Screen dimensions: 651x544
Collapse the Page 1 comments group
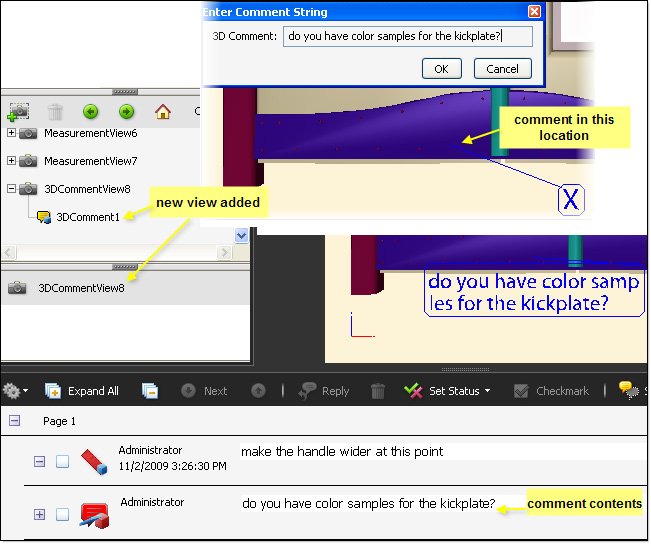click(14, 422)
